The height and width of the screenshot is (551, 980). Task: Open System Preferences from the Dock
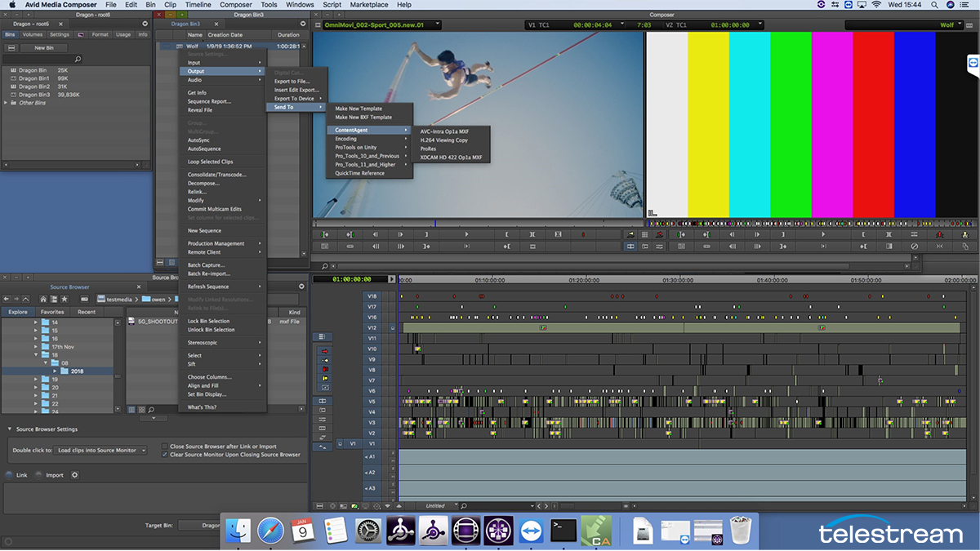(368, 531)
